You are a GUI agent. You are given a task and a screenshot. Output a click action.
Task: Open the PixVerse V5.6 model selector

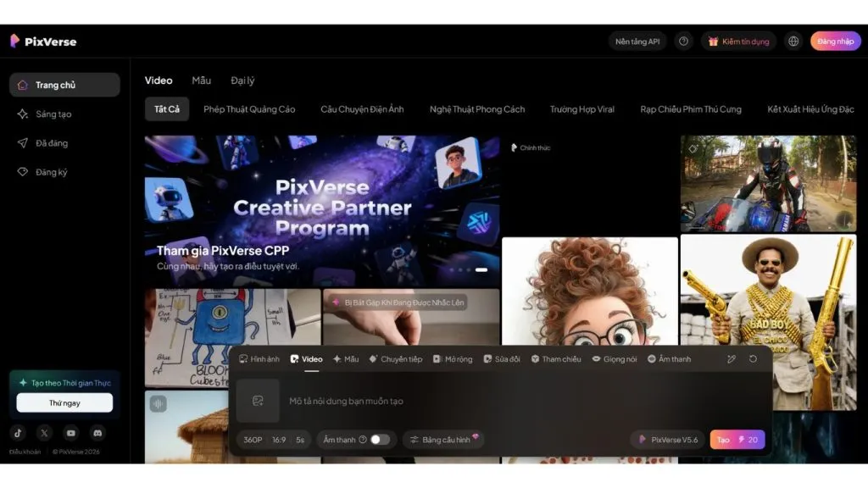click(668, 440)
